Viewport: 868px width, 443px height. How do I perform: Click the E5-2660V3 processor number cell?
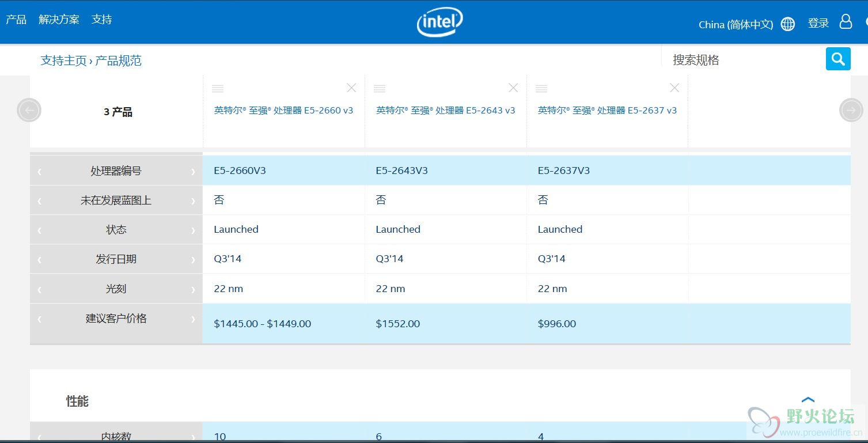pos(240,171)
